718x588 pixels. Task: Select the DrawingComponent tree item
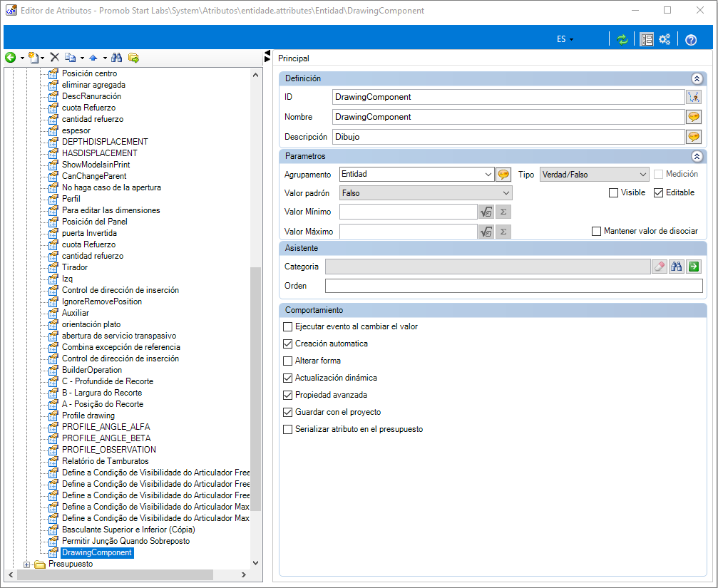point(97,553)
